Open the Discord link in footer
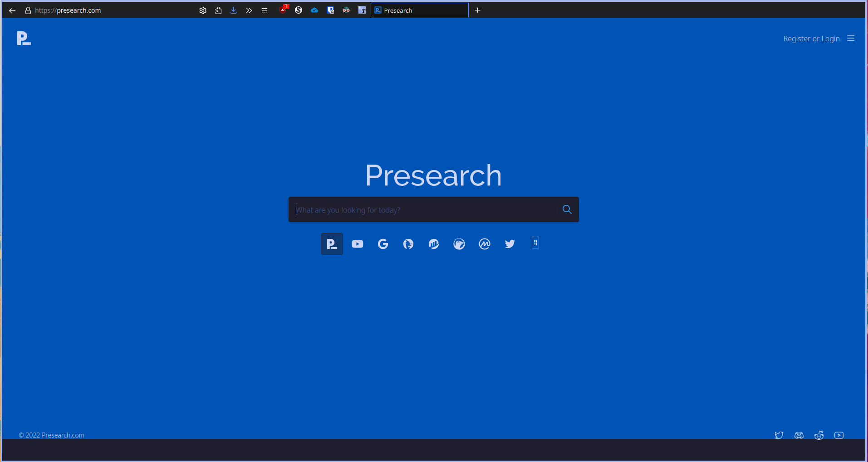The image size is (868, 462). coord(799,435)
